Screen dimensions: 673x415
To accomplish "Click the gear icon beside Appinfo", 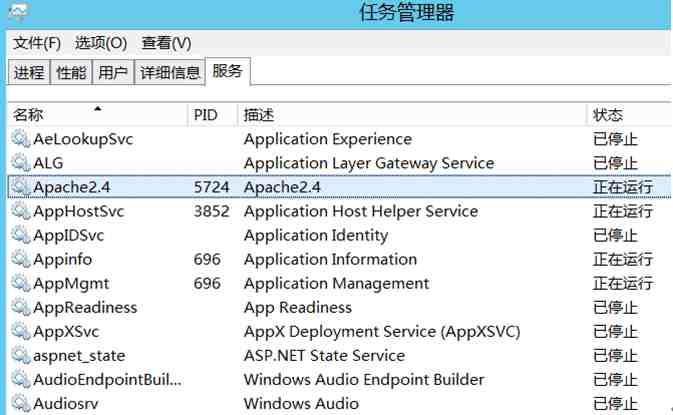I will pyautogui.click(x=20, y=259).
